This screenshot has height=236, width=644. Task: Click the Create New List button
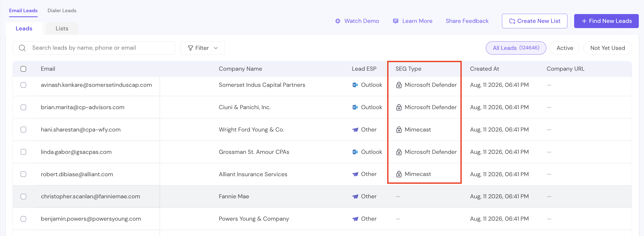535,21
